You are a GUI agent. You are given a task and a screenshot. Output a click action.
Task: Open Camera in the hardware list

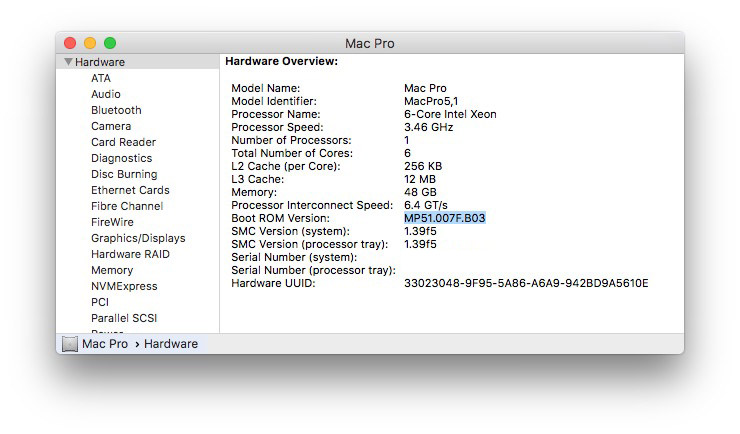[111, 126]
